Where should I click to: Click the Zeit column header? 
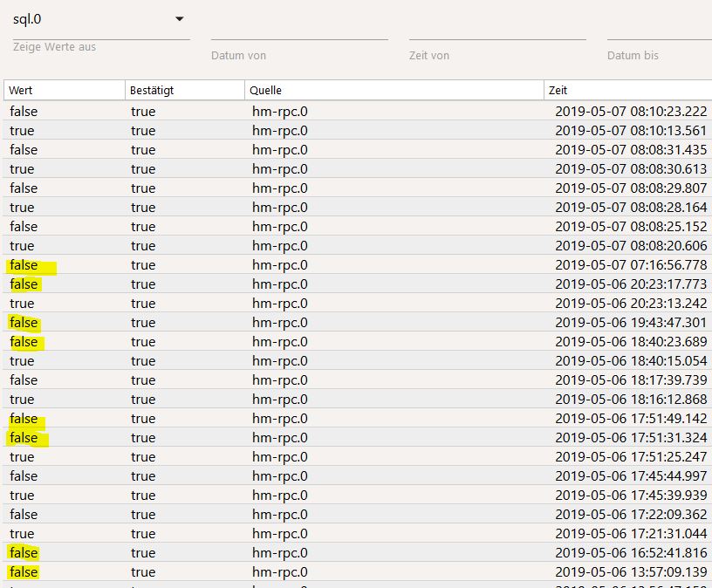point(626,90)
